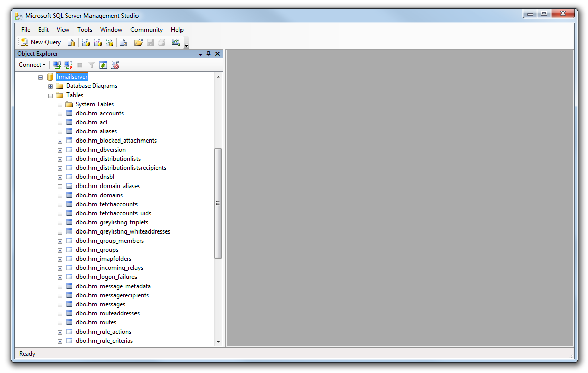The image size is (588, 373).
Task: Expand the dbo.hm_accounts table node
Action: [60, 114]
